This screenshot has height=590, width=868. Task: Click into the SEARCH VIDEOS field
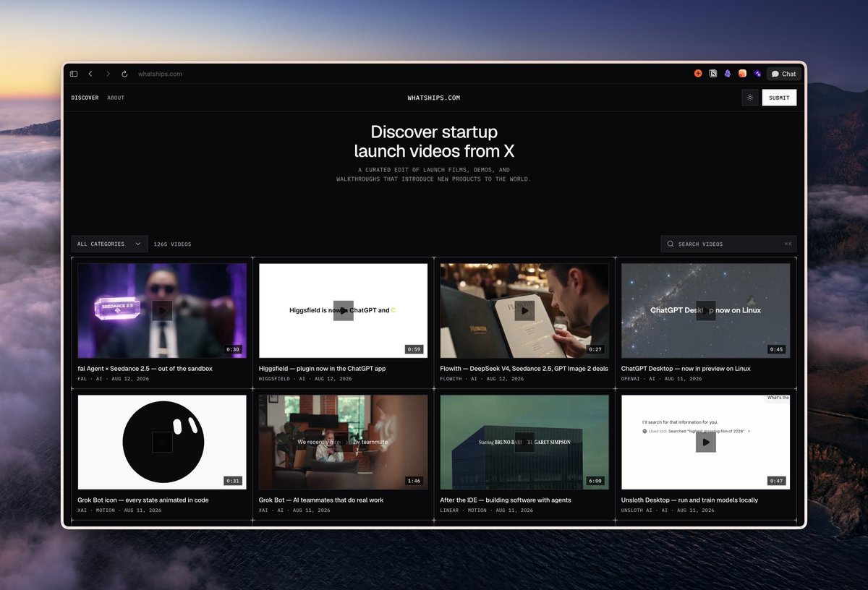pyautogui.click(x=728, y=244)
